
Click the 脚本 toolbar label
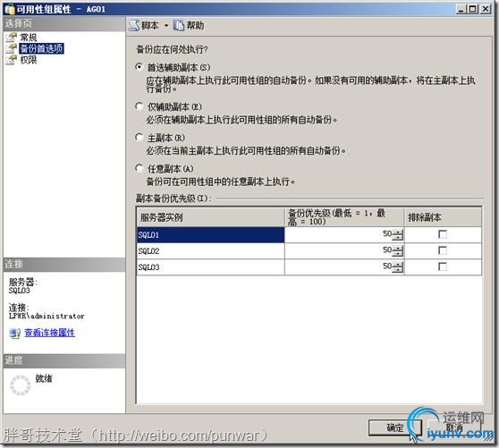[x=150, y=25]
